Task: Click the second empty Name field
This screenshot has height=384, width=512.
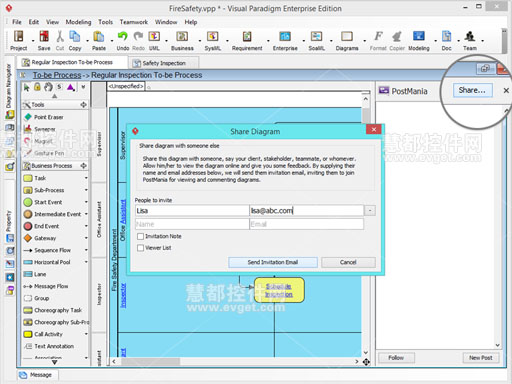Action: [192, 224]
